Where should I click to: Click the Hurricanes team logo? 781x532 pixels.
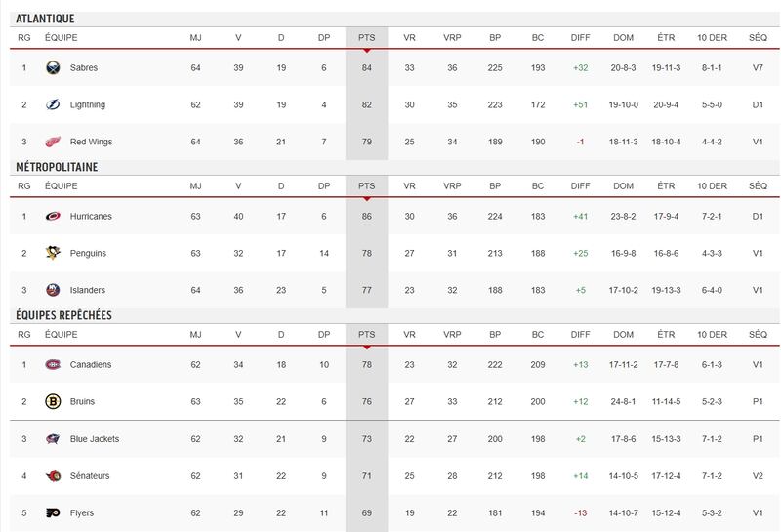point(53,217)
